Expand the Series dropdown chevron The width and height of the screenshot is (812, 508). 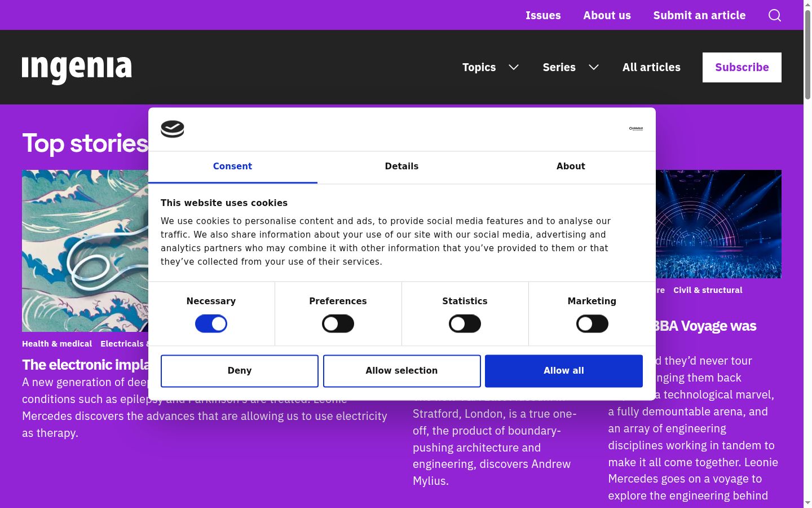(x=594, y=67)
